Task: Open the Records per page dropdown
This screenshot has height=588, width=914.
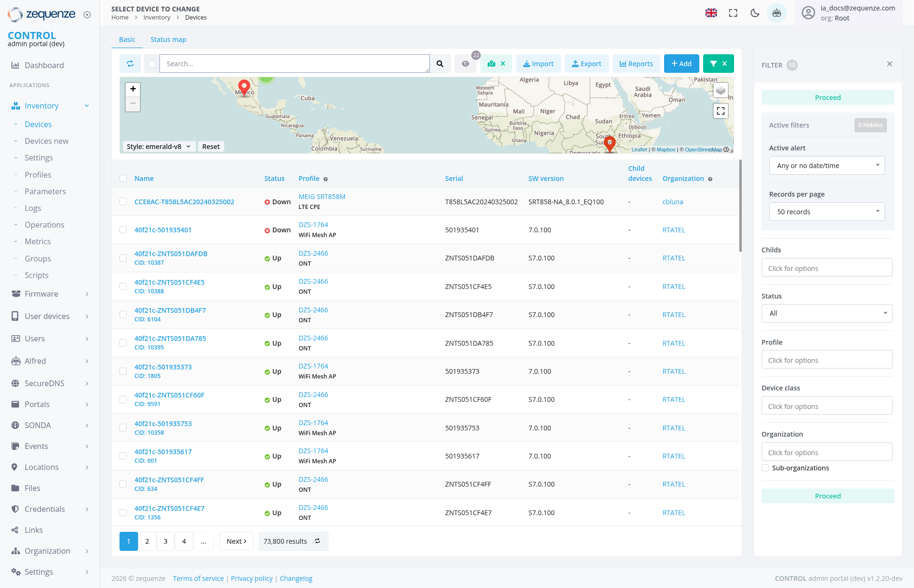Action: [826, 212]
